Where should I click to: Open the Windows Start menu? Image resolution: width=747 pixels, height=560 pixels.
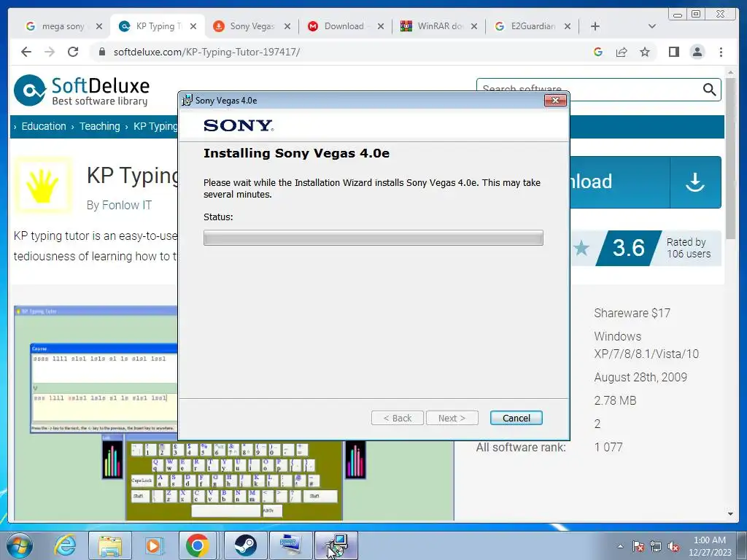point(19,545)
